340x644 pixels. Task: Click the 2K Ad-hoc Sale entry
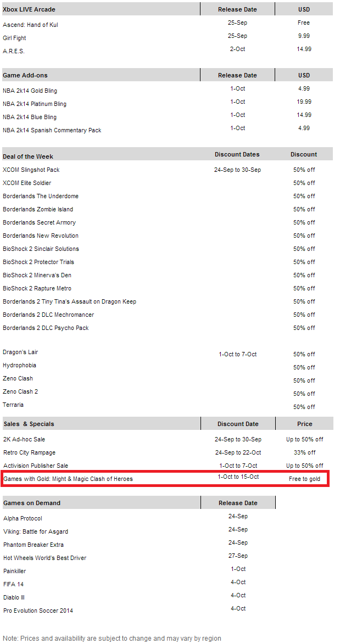tap(24, 439)
